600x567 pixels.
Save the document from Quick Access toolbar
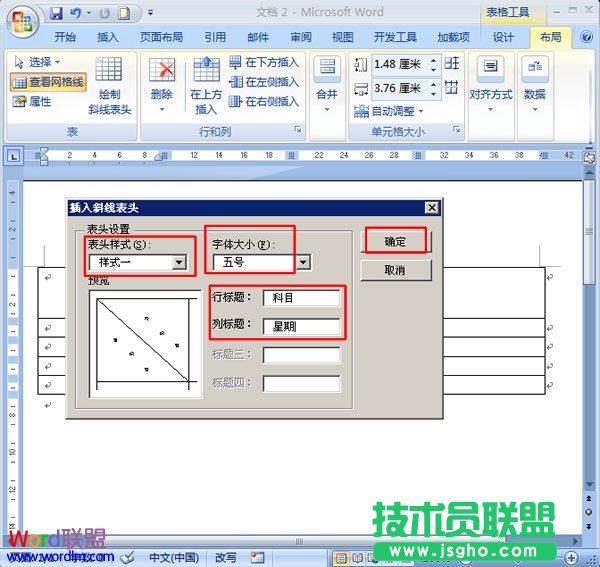tap(56, 13)
